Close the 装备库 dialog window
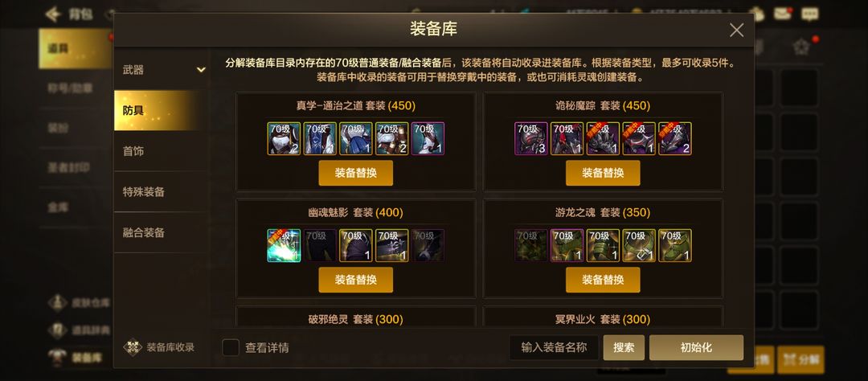This screenshot has height=381, width=868. [x=736, y=31]
